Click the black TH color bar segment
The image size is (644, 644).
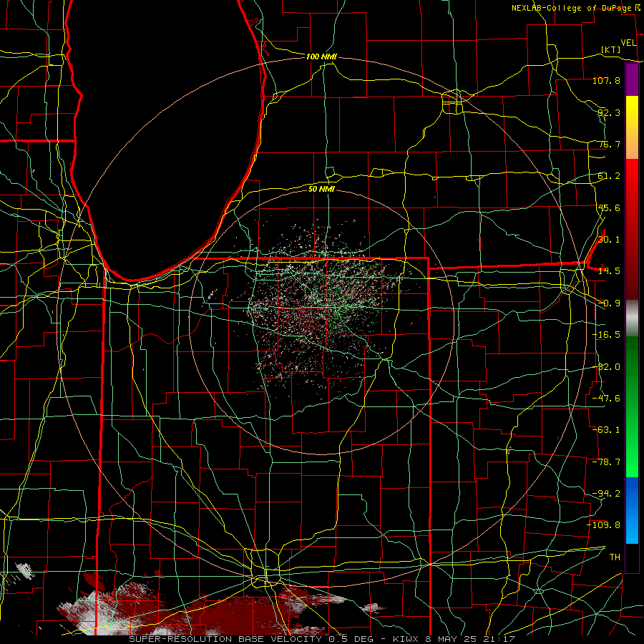(632, 558)
